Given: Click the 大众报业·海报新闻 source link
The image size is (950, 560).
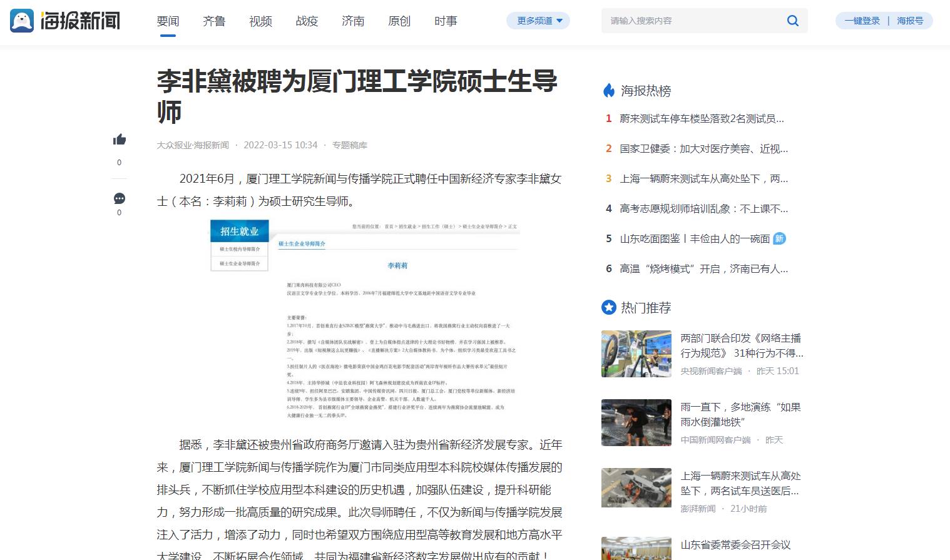Looking at the screenshot, I should pyautogui.click(x=193, y=145).
